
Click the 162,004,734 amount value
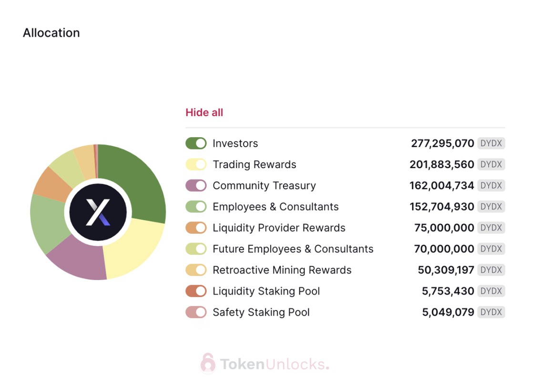pos(442,185)
